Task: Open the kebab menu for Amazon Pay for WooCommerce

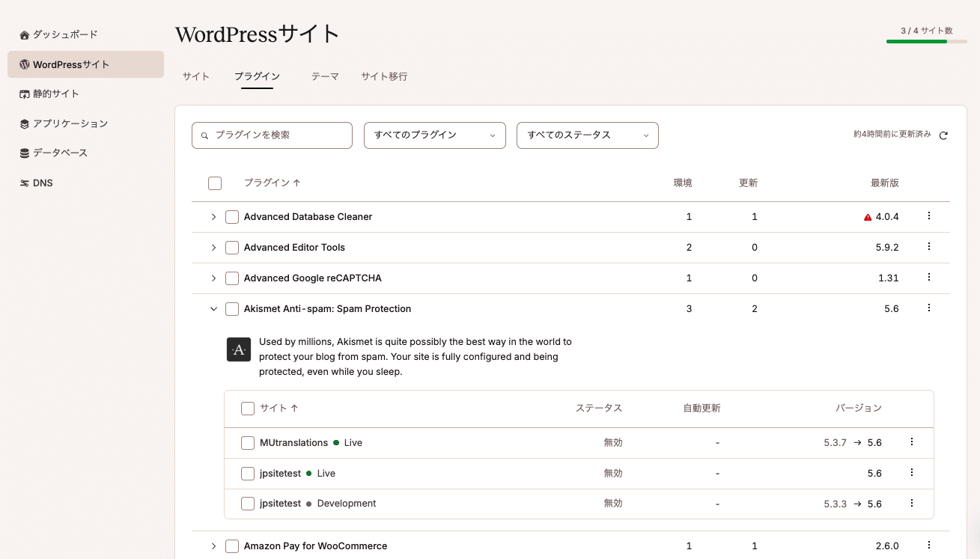Action: pyautogui.click(x=928, y=546)
